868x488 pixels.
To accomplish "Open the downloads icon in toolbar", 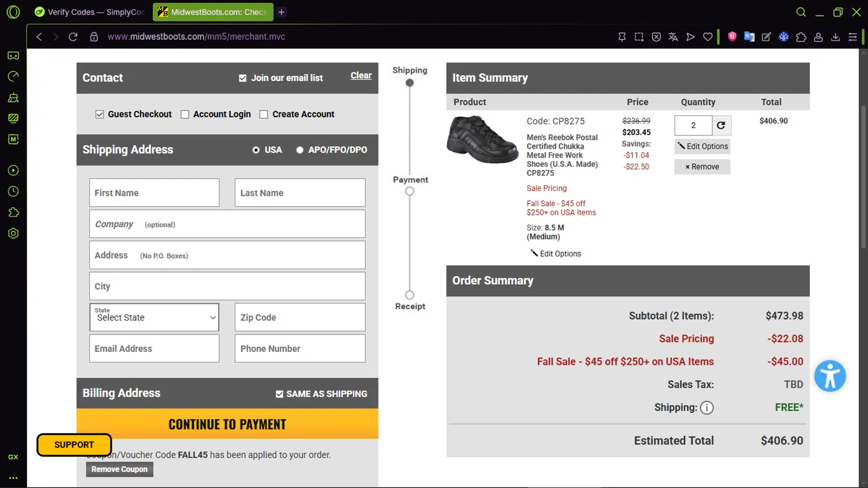I will [x=836, y=37].
